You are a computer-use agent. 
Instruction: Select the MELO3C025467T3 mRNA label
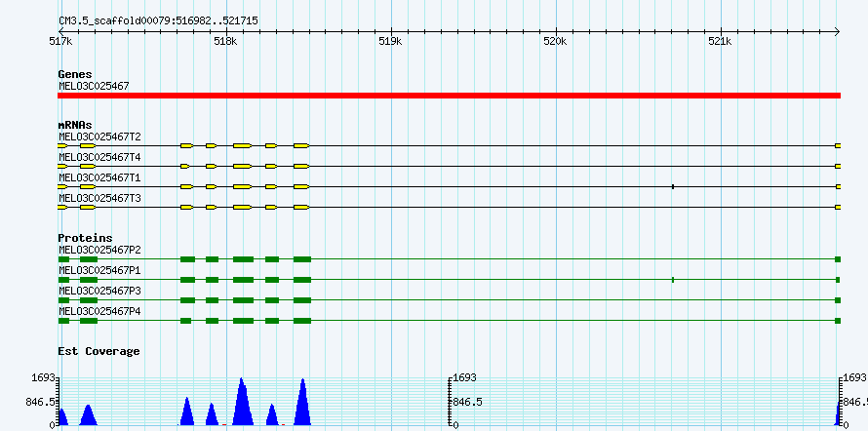point(99,198)
